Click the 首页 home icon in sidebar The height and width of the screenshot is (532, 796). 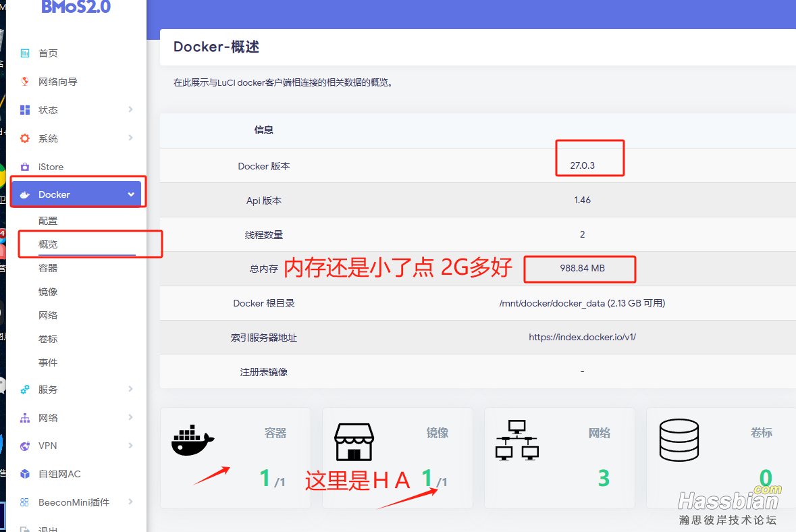(x=24, y=53)
